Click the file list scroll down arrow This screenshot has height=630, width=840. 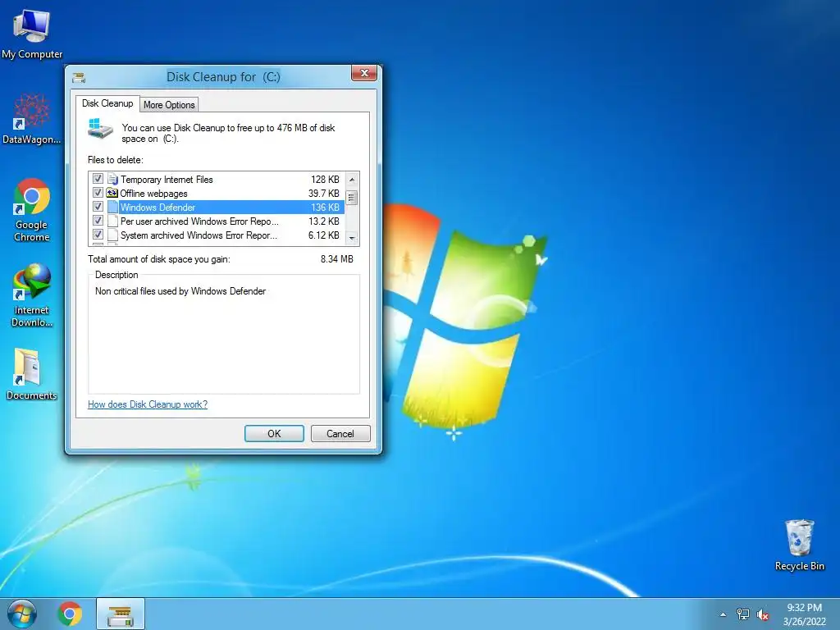[x=352, y=238]
